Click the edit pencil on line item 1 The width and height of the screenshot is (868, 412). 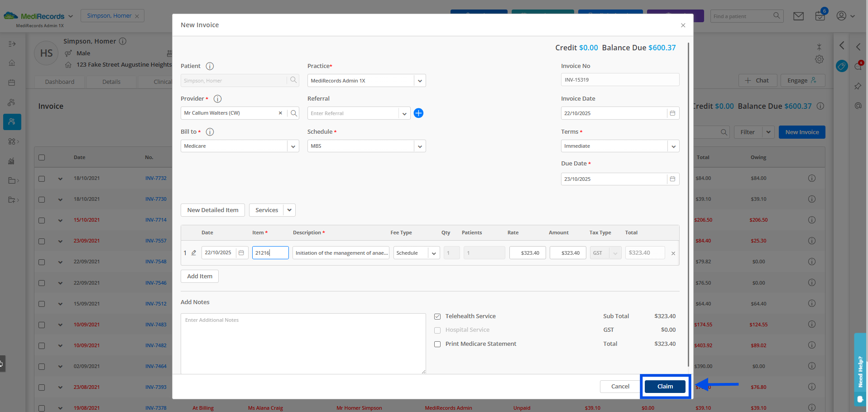[194, 253]
